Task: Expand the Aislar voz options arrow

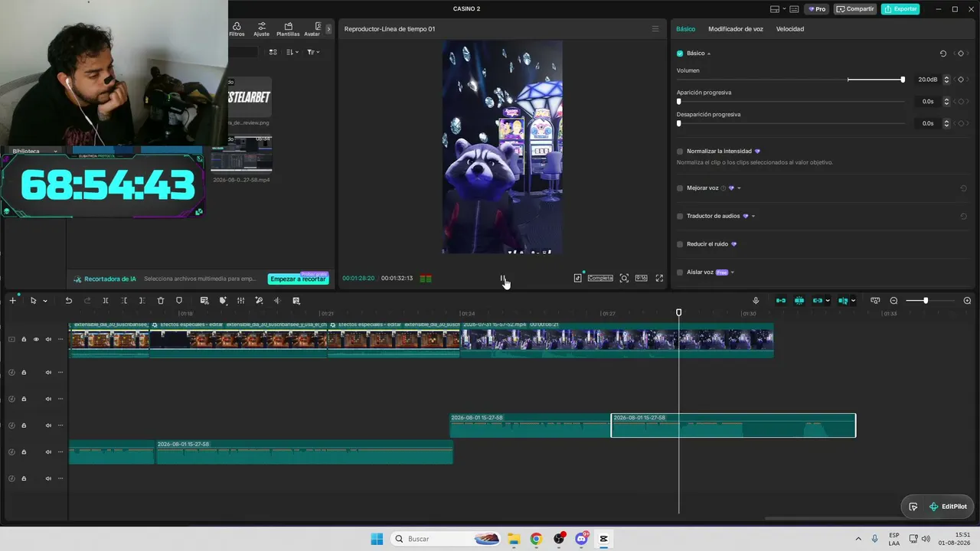Action: click(733, 272)
